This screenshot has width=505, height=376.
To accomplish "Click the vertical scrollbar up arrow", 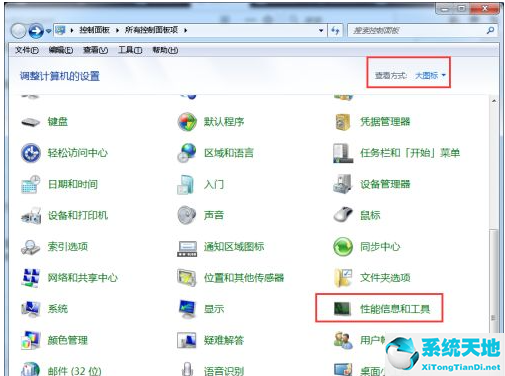I will click(494, 101).
